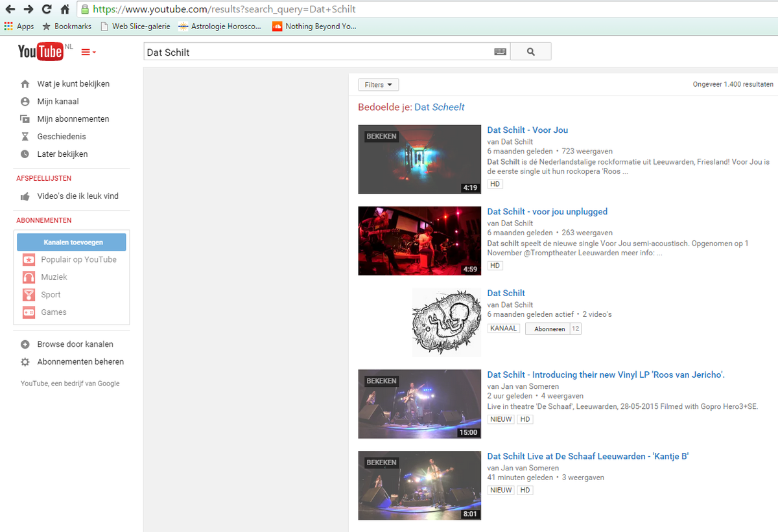778x532 pixels.
Task: Click the profile icon beside Mijn kanaal
Action: [x=25, y=102]
